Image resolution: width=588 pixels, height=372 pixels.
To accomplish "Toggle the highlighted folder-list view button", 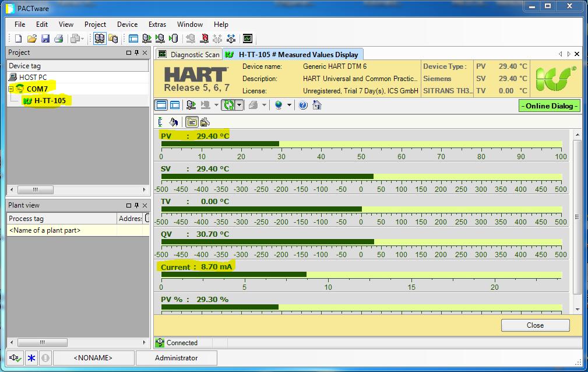I will tap(192, 122).
